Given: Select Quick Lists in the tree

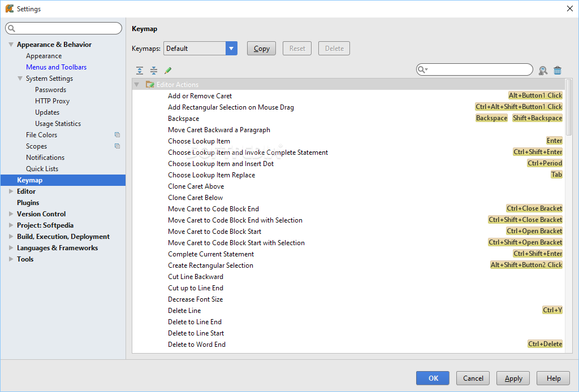Looking at the screenshot, I should 42,169.
